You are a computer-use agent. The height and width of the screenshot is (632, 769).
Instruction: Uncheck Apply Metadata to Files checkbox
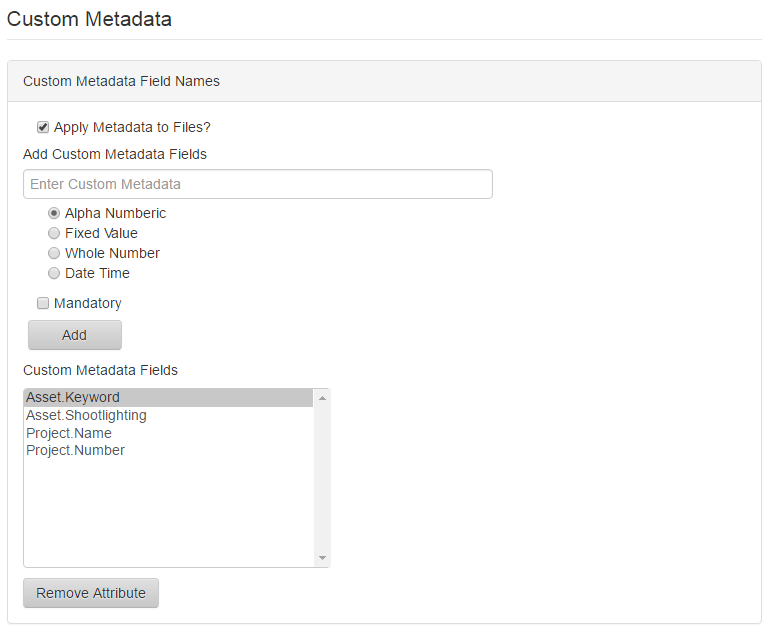(x=43, y=127)
